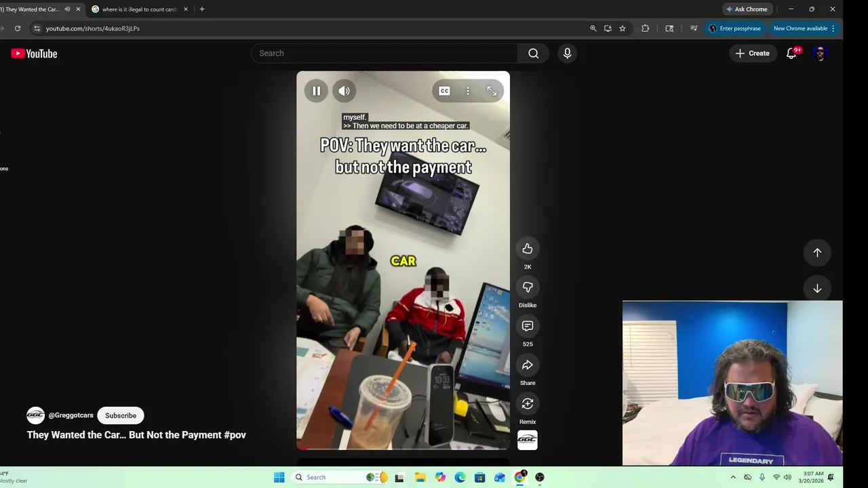
Task: Open @Greggotcars channel link
Action: (71, 415)
